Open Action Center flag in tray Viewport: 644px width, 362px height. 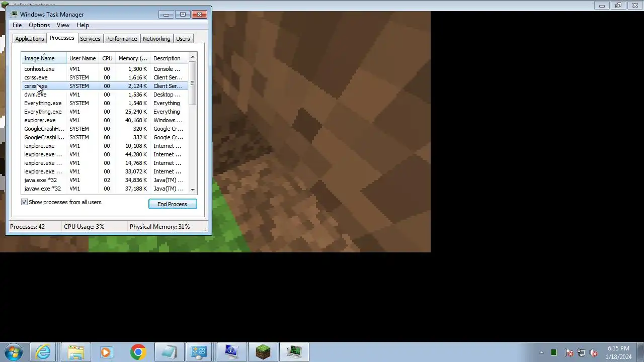pos(569,352)
